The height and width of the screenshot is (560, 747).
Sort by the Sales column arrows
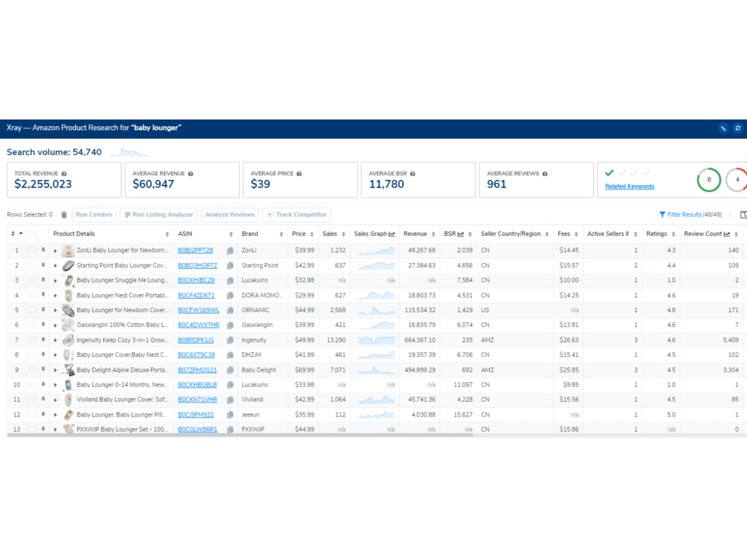(x=343, y=234)
